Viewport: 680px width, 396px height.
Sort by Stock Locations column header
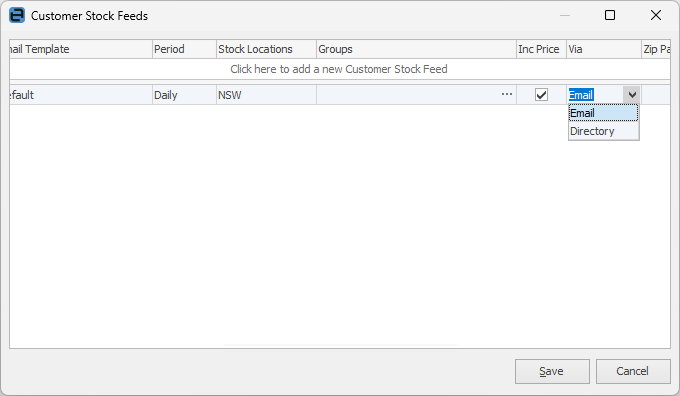click(266, 49)
